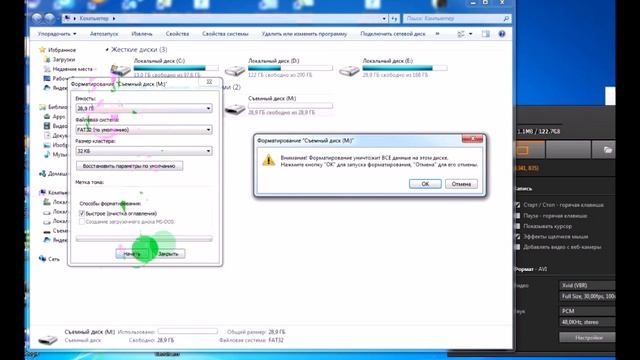Enable Добавлять видео с веб-камеры checkbox
This screenshot has height=360, width=640.
(x=518, y=247)
